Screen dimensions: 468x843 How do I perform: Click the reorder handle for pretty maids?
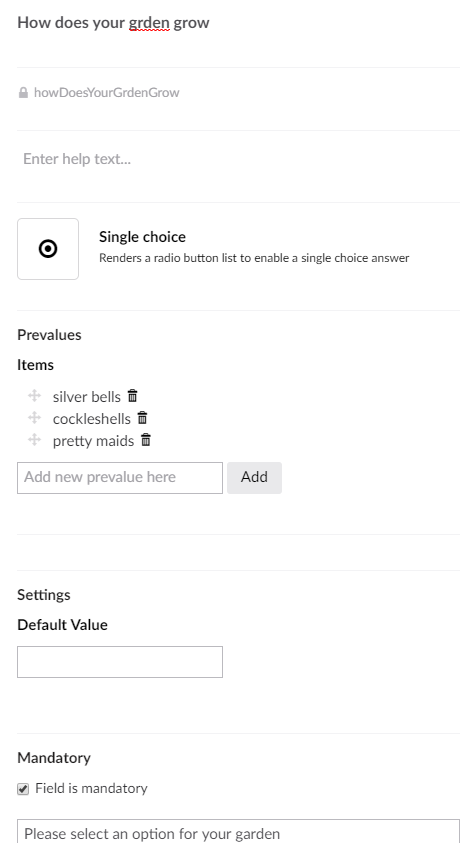34,440
